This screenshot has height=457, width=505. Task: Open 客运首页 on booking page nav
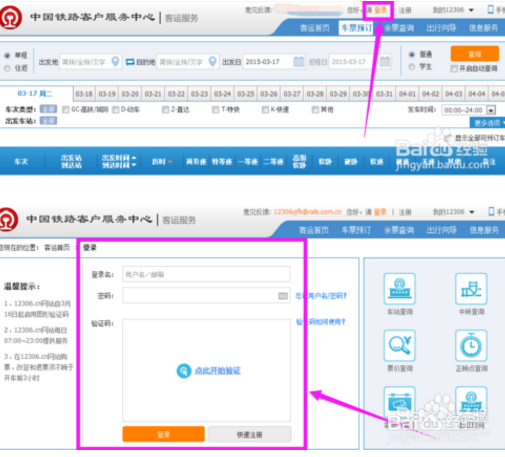click(315, 28)
